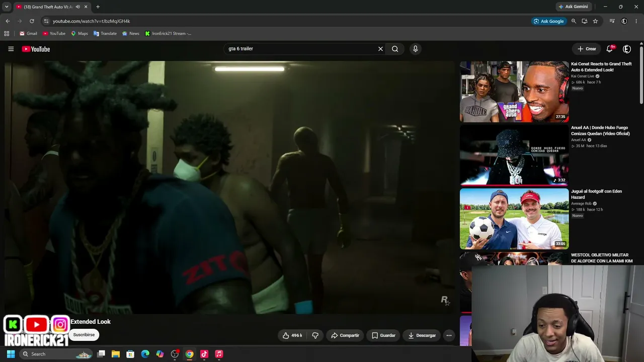Viewport: 644px width, 362px height.
Task: Submit search with magnifying glass button
Action: click(395, 49)
